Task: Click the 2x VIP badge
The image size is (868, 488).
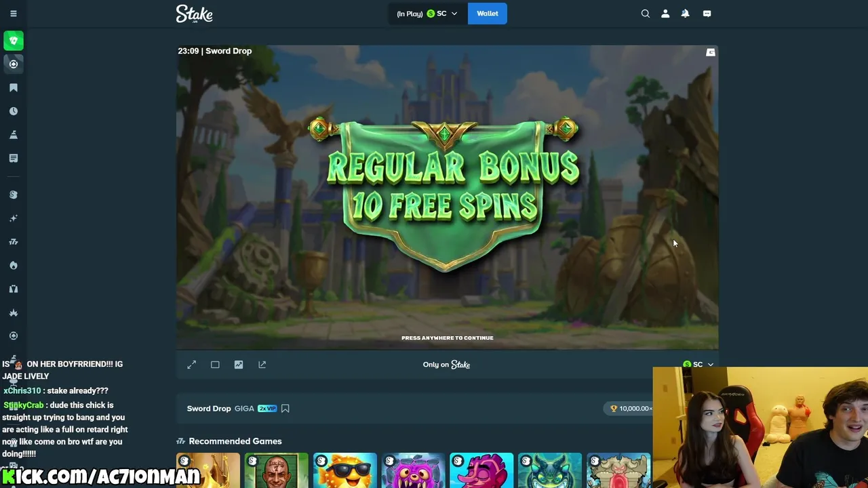Action: (x=267, y=409)
